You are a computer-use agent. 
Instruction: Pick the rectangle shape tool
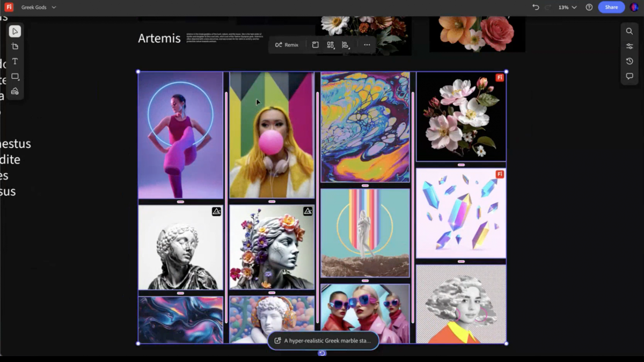point(15,77)
